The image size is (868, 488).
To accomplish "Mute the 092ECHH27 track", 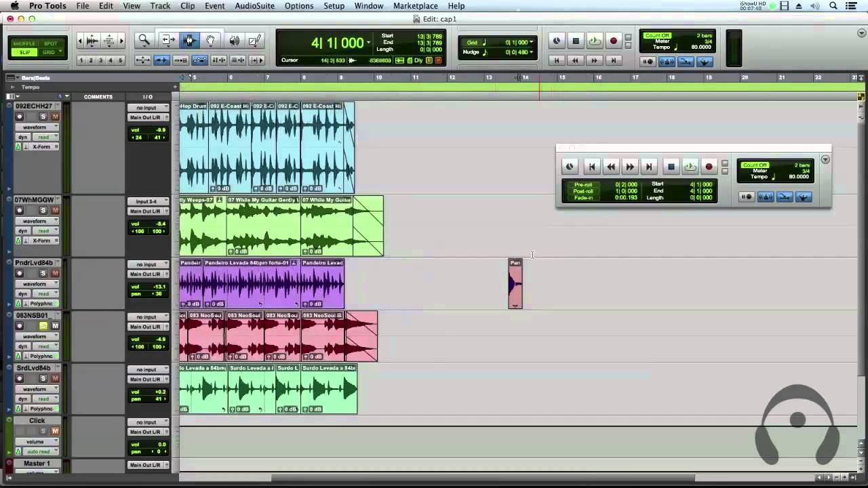I will (x=55, y=117).
